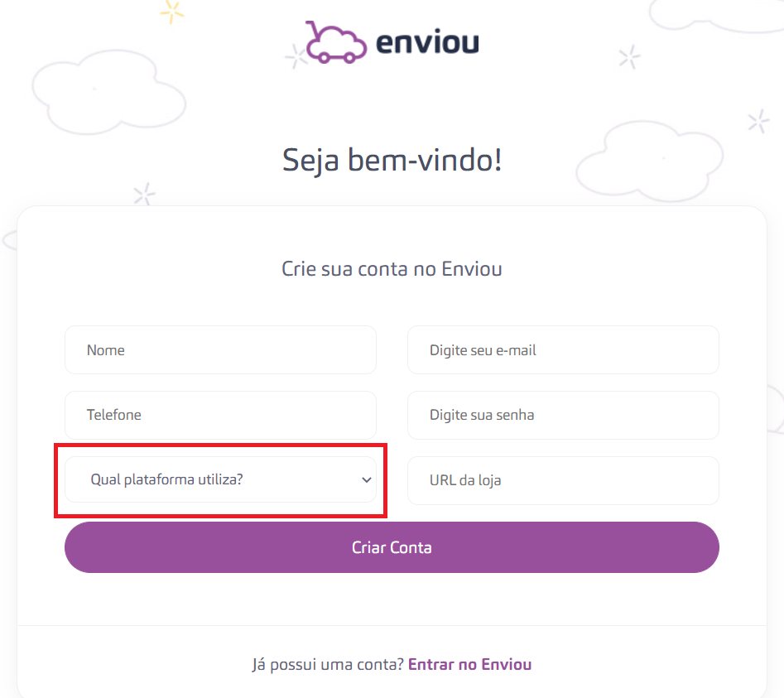
Task: Open the Qual plataforma utiliza dropdown
Action: coord(220,479)
